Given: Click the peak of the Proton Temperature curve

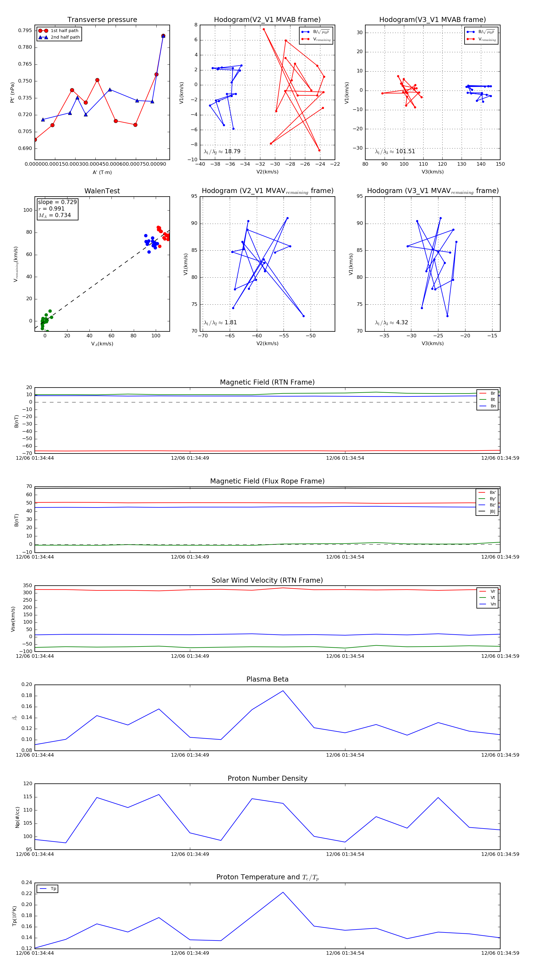Looking at the screenshot, I should (x=283, y=892).
